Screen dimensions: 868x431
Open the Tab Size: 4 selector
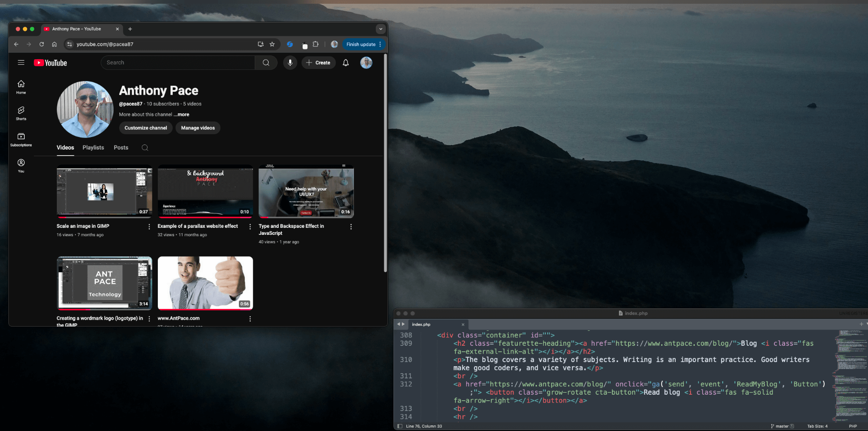tap(817, 426)
